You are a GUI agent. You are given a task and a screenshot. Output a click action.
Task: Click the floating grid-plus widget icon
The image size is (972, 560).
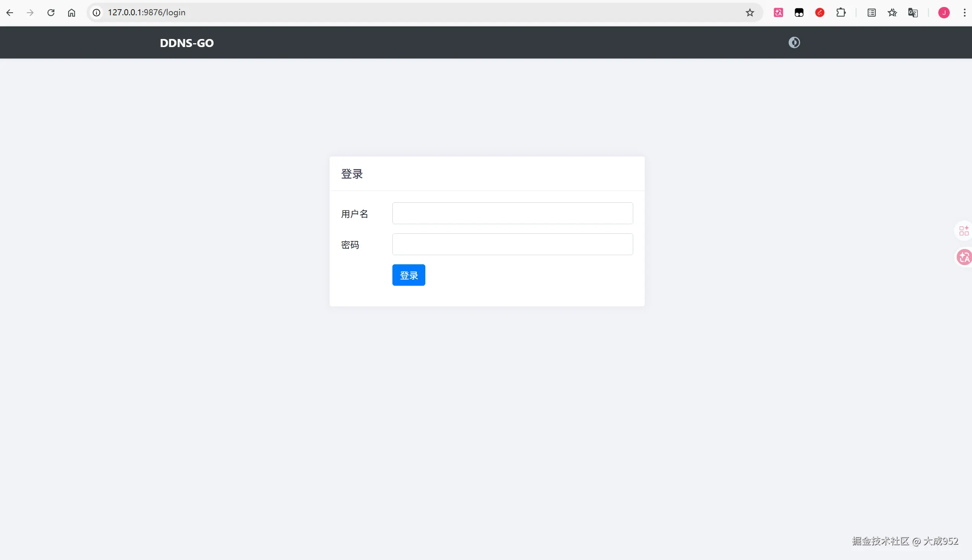(x=964, y=231)
